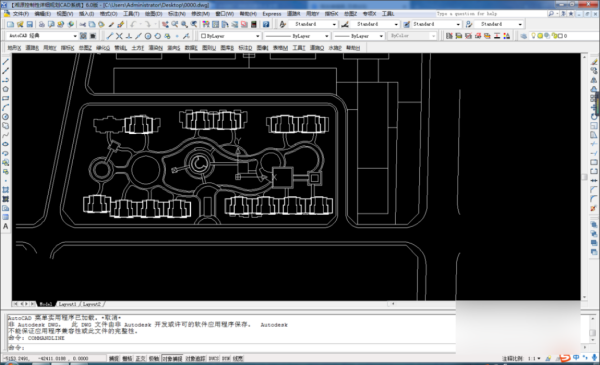Click the New drawing icon
600x365 pixels.
(x=10, y=24)
